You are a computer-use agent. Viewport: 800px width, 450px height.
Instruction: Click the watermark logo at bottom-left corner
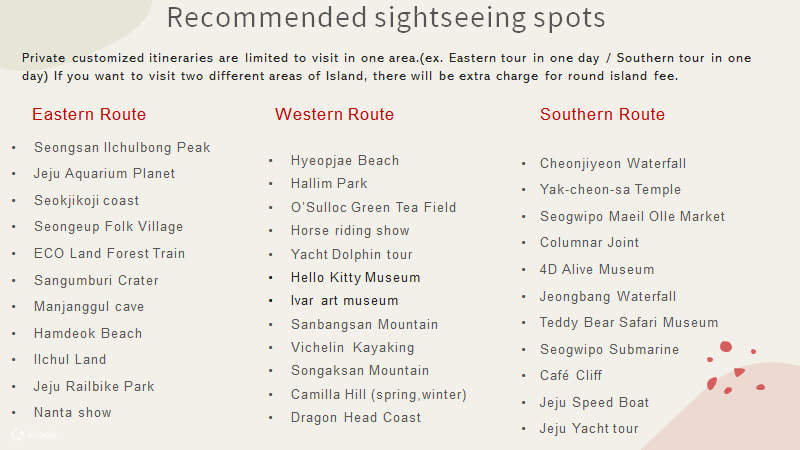coord(35,435)
